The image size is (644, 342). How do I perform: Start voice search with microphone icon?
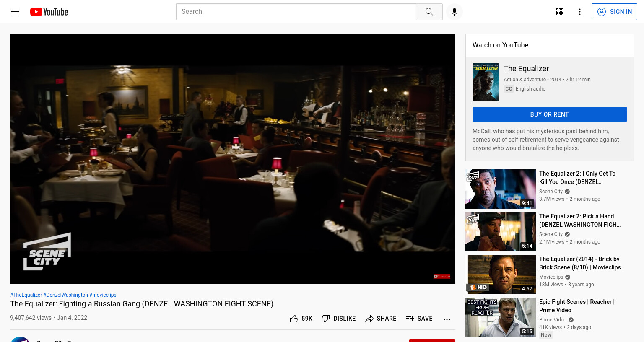[x=454, y=12]
